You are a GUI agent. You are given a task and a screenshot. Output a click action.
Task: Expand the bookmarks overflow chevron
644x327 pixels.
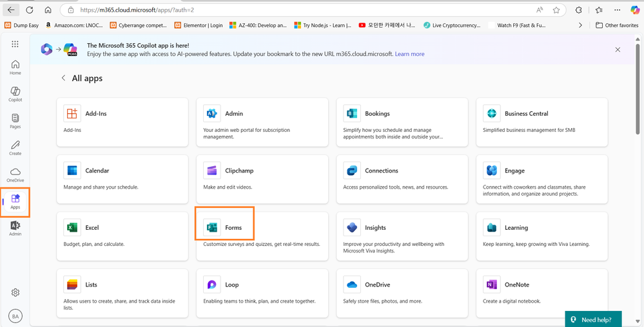(580, 25)
